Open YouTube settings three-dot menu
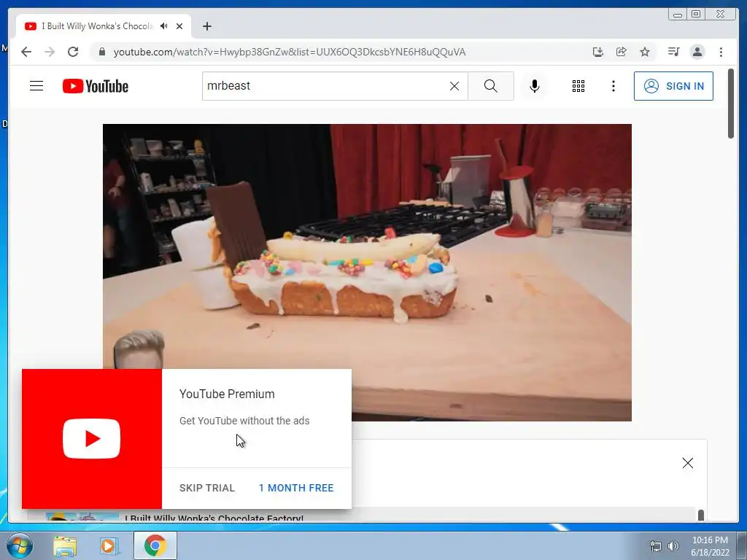 tap(613, 86)
